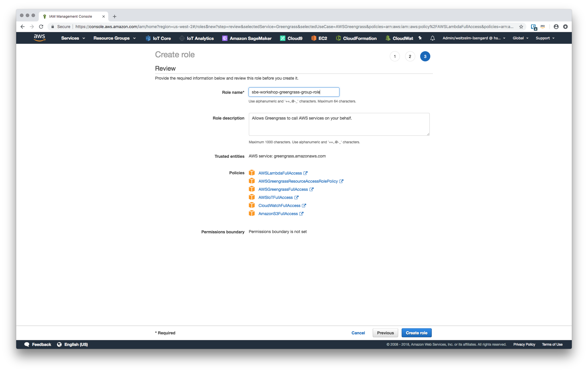The height and width of the screenshot is (372, 588).
Task: Open the AWSGreengrassFullAccess policy link
Action: [x=283, y=189]
